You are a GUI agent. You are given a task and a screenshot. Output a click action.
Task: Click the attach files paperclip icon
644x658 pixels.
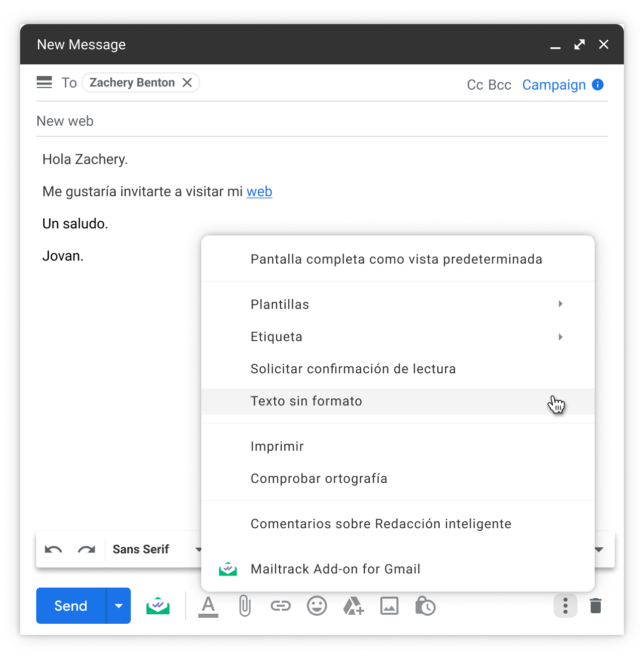245,606
